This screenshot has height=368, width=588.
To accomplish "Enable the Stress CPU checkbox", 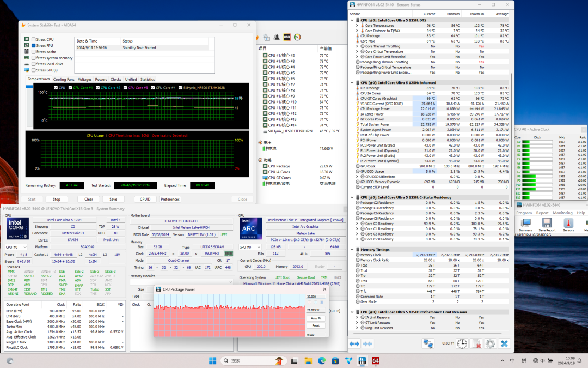I will pos(34,39).
